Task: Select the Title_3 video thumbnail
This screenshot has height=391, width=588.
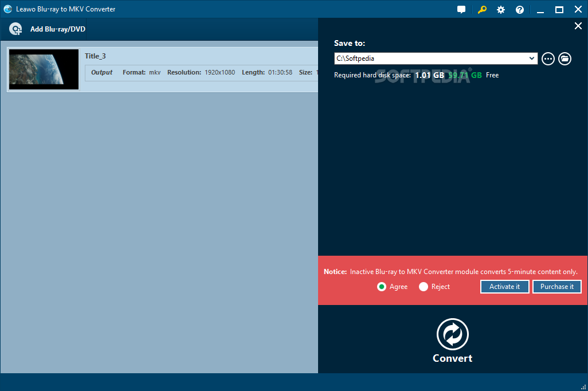Action: pyautogui.click(x=44, y=69)
